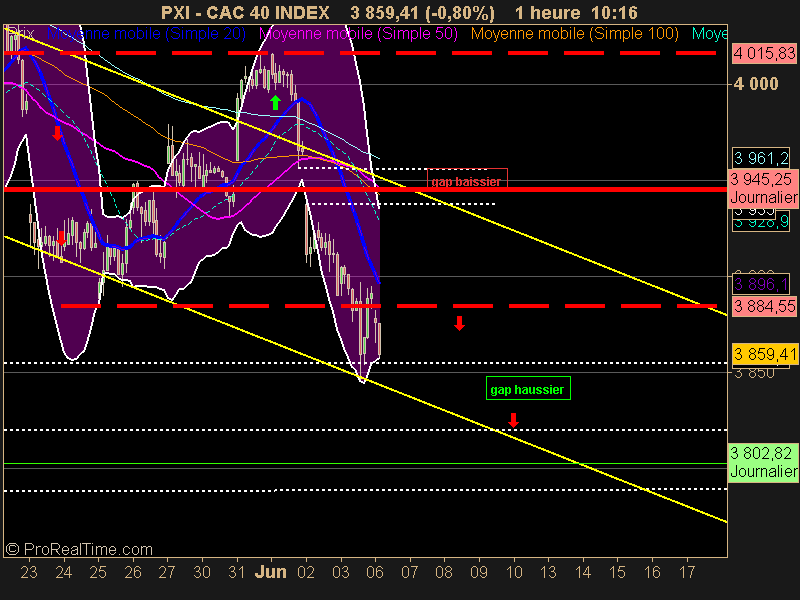Select the 3 859,41 (-0,80%) quote in header
The width and height of the screenshot is (800, 600).
[x=422, y=12]
